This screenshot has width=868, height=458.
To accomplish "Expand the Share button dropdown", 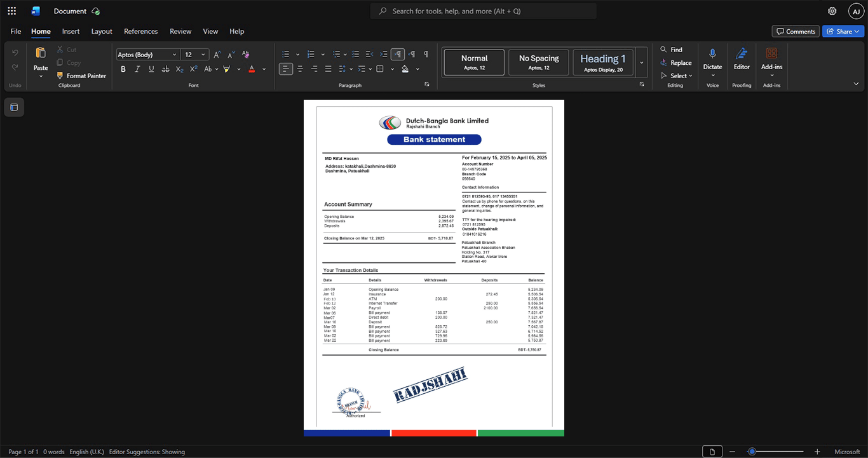I will [x=858, y=31].
